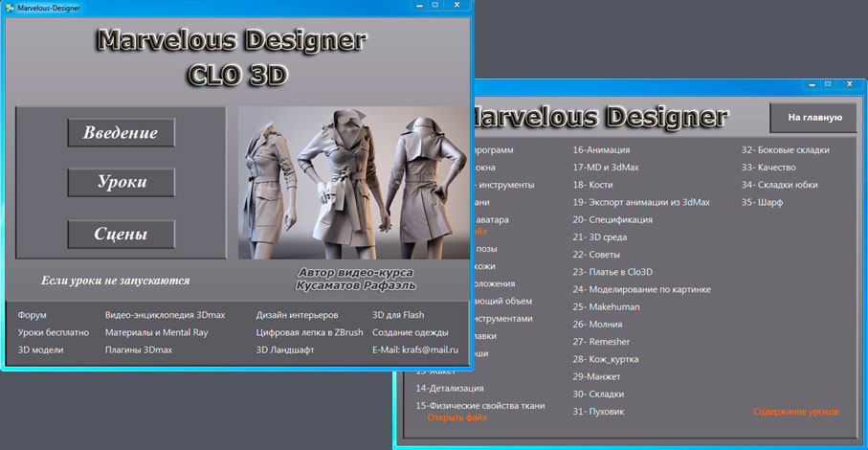Open lesson 20- Спецификация
Viewport: 868px width, 450px height.
[x=612, y=220]
